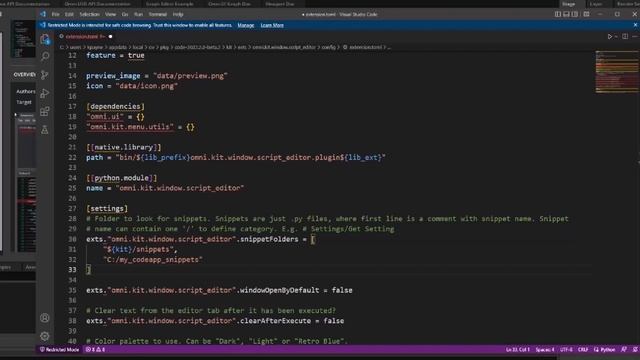Click the [settings] section header text

(107, 209)
